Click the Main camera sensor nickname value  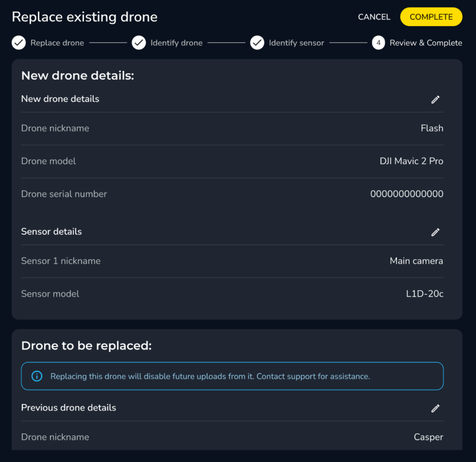point(416,261)
